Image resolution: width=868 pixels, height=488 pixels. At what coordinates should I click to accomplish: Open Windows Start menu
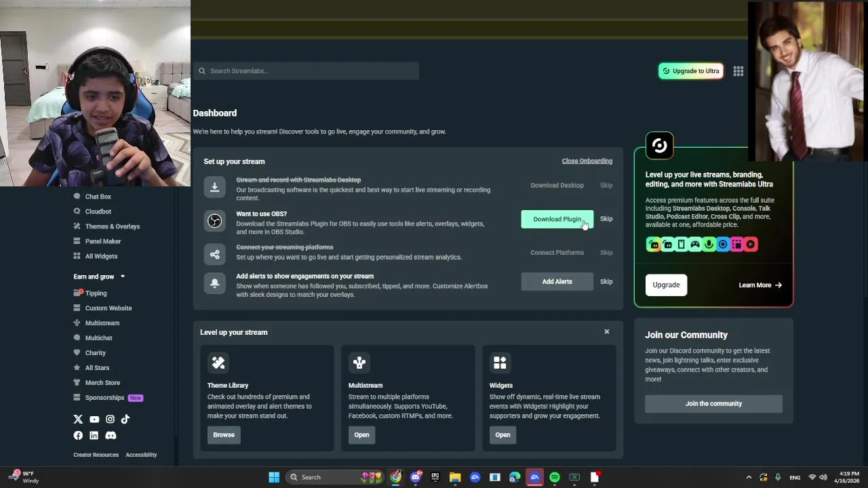[x=274, y=477]
